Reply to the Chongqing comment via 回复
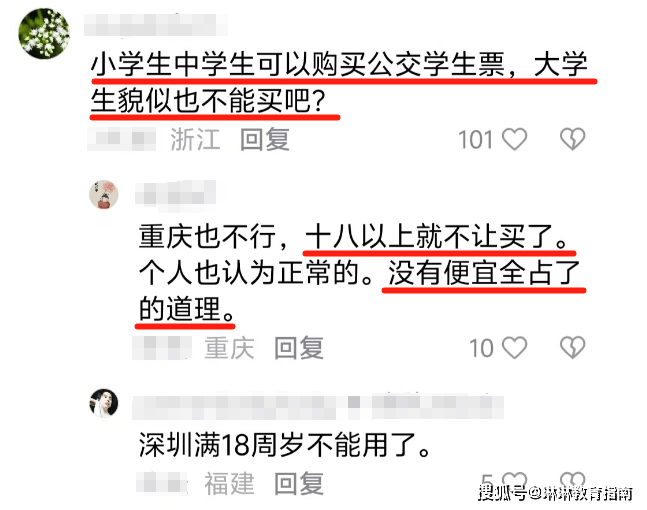Screen dimensions: 647x510 299,347
